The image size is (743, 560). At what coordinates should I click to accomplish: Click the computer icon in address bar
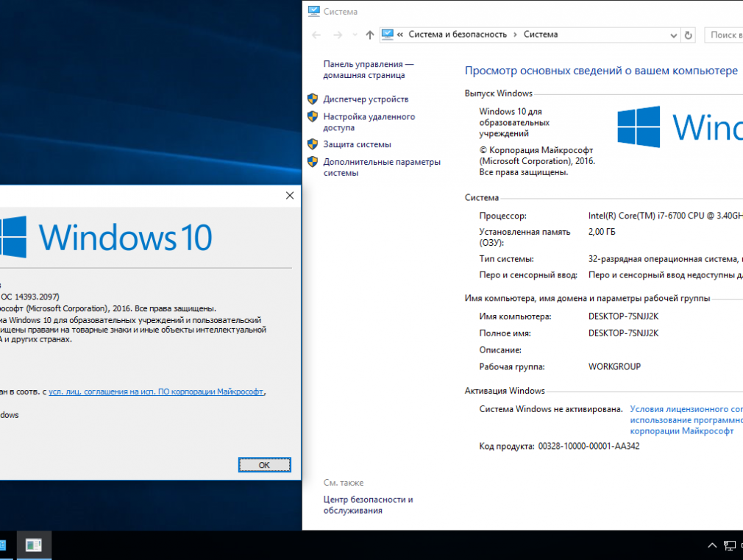pos(388,34)
